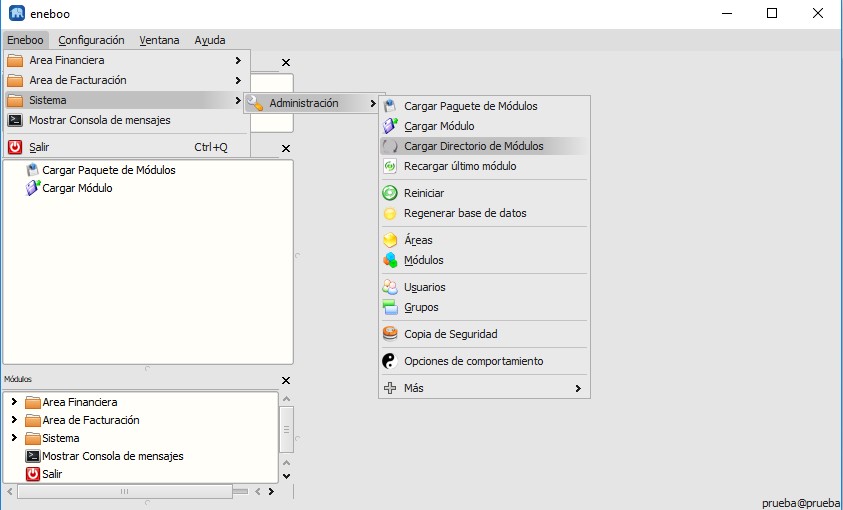Click Cargar Paquete de Módulos text in left panel
This screenshot has width=843, height=510.
click(x=109, y=170)
